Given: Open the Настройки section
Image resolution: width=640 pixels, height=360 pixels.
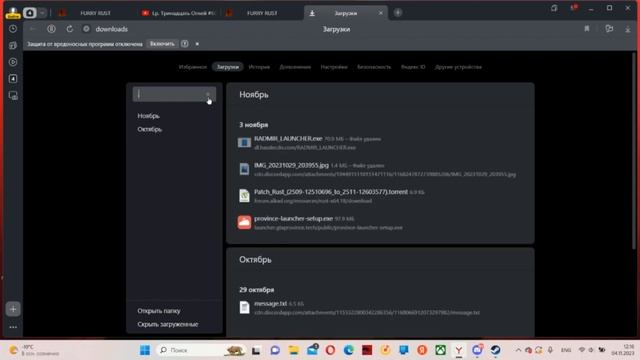Looking at the screenshot, I should click(x=334, y=67).
